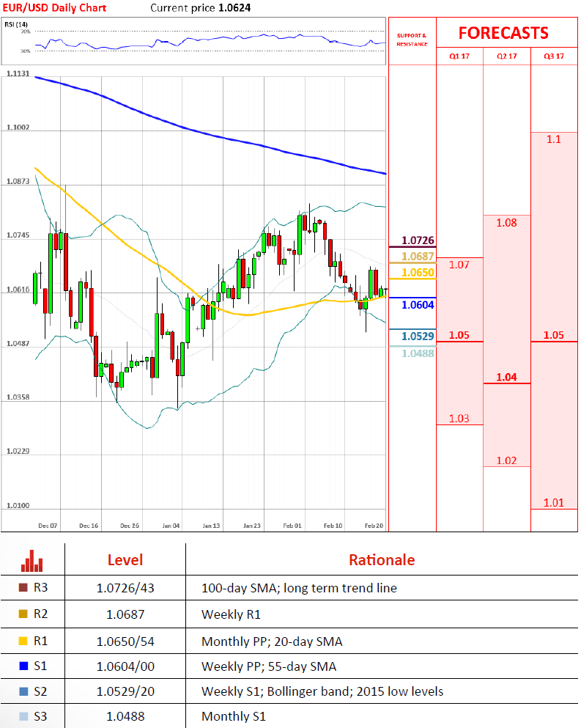Click the 1.0650 level label beside chart
581x728 pixels.
point(418,273)
